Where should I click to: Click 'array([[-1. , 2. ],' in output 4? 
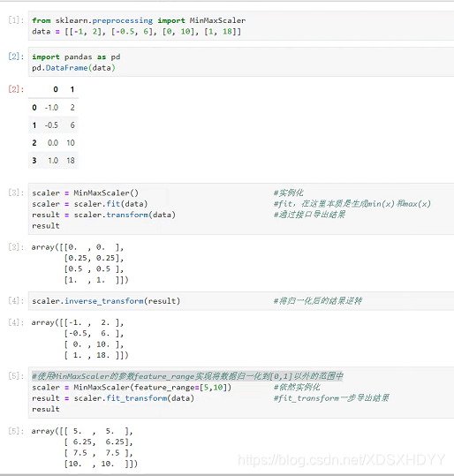[78, 322]
